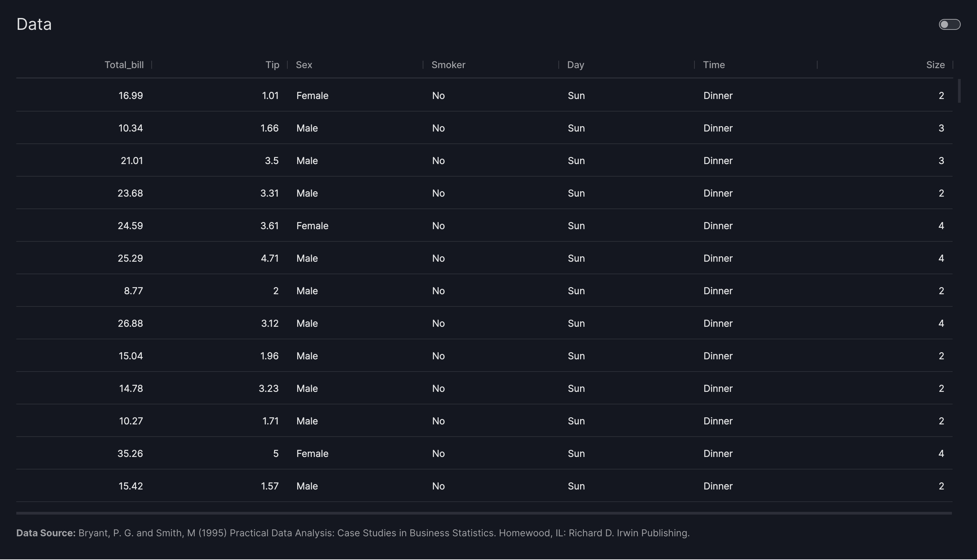This screenshot has height=560, width=977.
Task: Click the Dinner cell in the 8.77 row
Action: pos(717,291)
